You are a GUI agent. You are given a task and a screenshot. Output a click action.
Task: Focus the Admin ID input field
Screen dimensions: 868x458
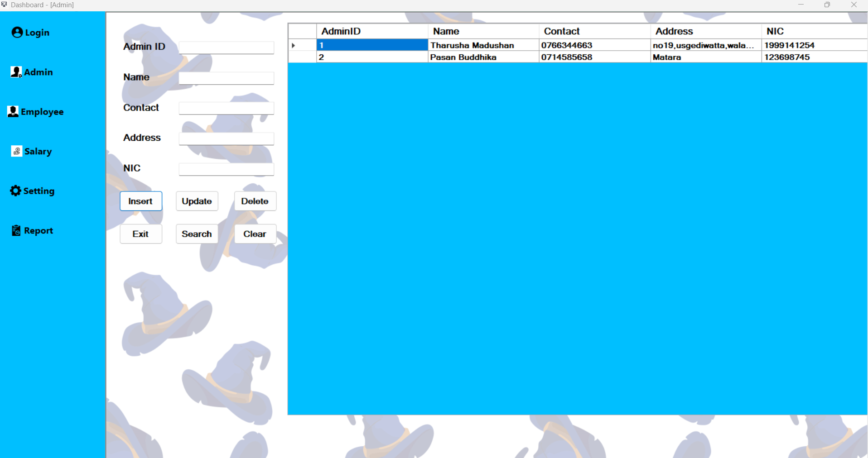(x=227, y=48)
